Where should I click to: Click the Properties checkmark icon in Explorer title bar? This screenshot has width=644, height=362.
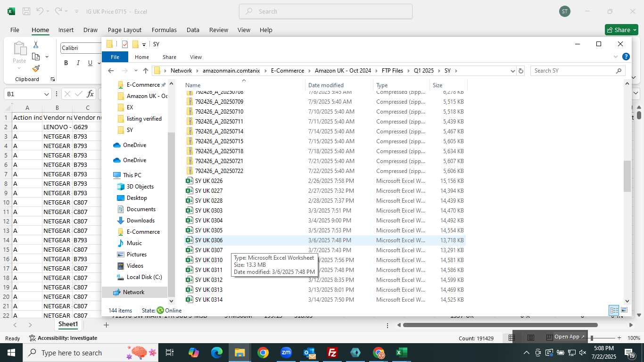[125, 44]
